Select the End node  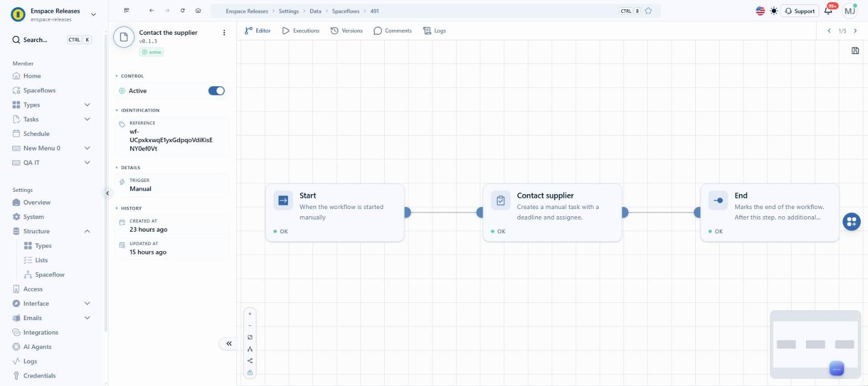(770, 213)
